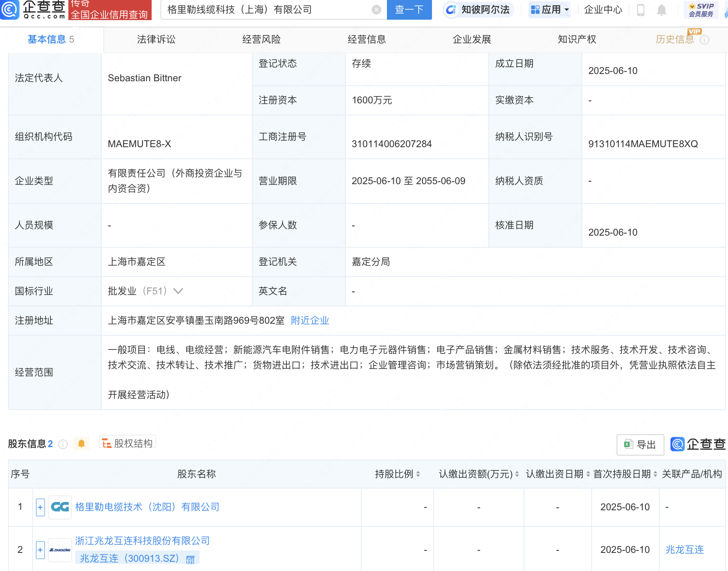Select registration status 存续

point(361,64)
